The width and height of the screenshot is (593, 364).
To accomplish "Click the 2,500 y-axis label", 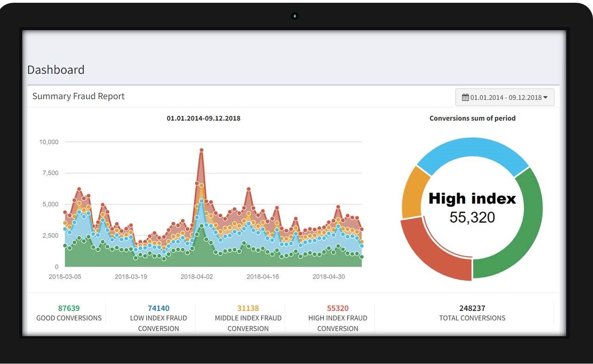I will pyautogui.click(x=50, y=236).
